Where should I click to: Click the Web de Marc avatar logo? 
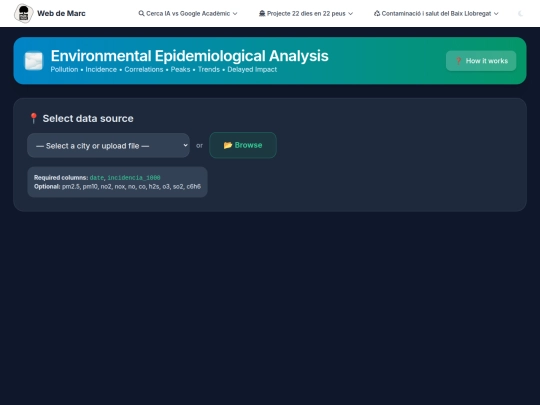pyautogui.click(x=23, y=13)
